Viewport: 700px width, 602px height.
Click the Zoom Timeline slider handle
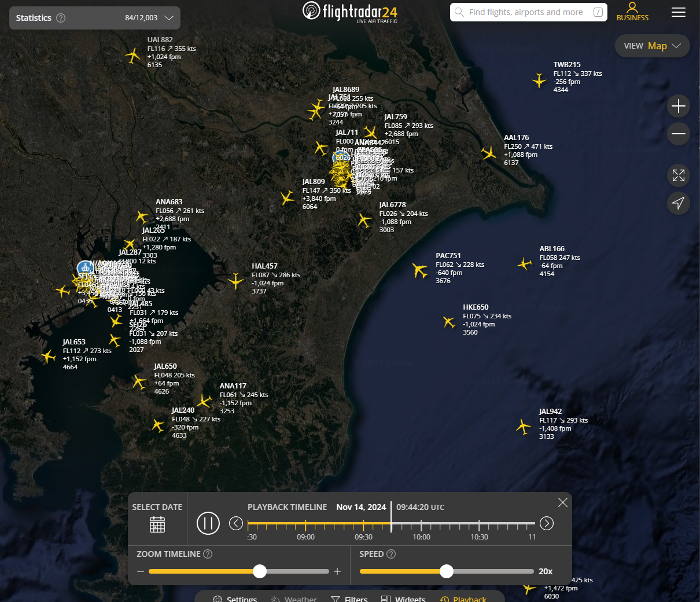pos(260,571)
